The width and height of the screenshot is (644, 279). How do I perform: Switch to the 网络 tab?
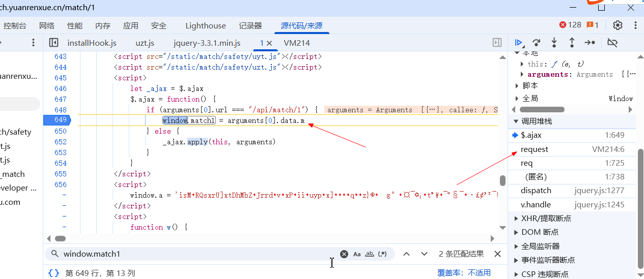point(47,25)
